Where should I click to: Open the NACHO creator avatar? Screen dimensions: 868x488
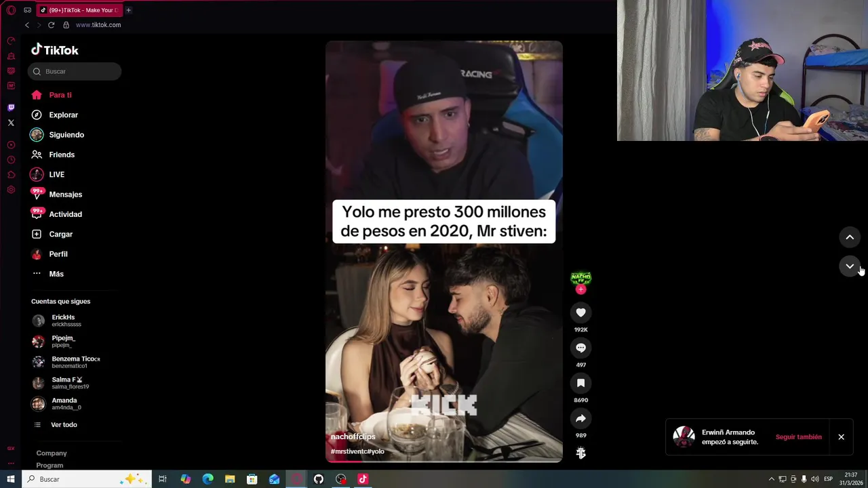click(580, 278)
